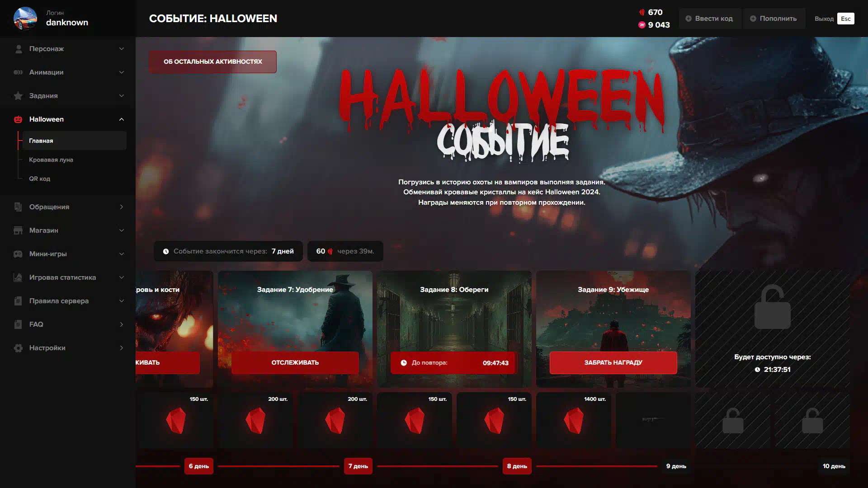The height and width of the screenshot is (488, 868).
Task: Expand the Персонаж menu chevron
Action: pyautogui.click(x=121, y=49)
